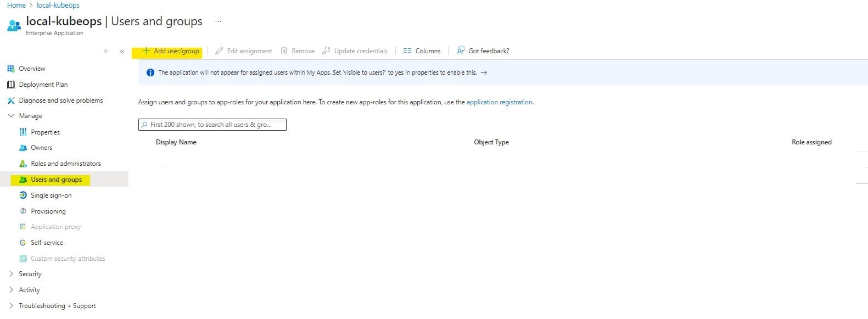Image resolution: width=868 pixels, height=319 pixels.
Task: Click the Properties bars icon
Action: click(x=23, y=132)
